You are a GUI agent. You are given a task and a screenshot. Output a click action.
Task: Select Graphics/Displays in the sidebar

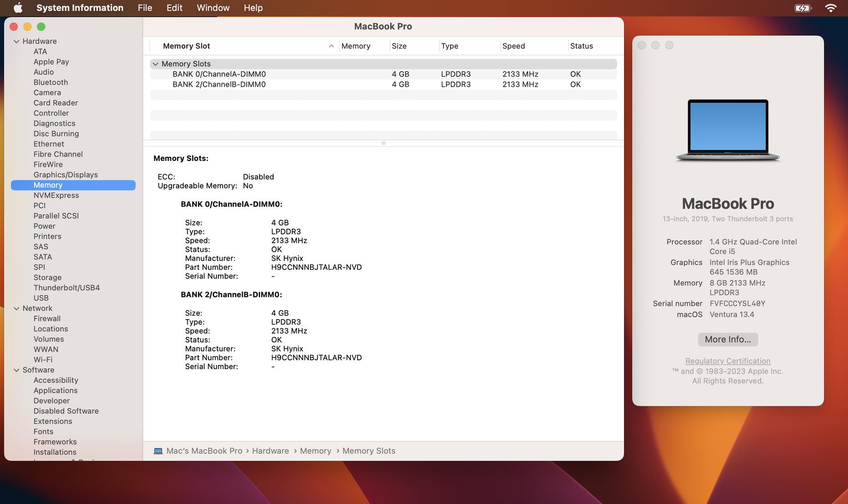pos(65,175)
